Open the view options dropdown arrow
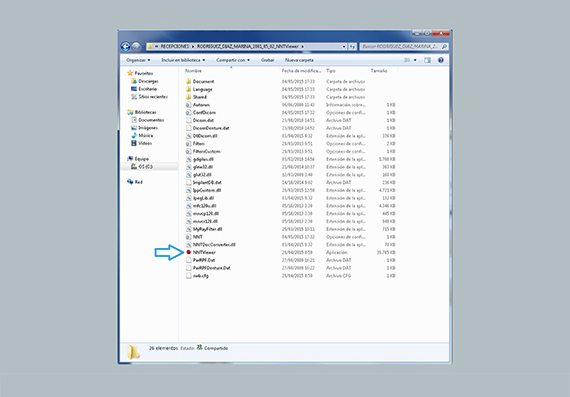570x397 pixels. [415, 60]
